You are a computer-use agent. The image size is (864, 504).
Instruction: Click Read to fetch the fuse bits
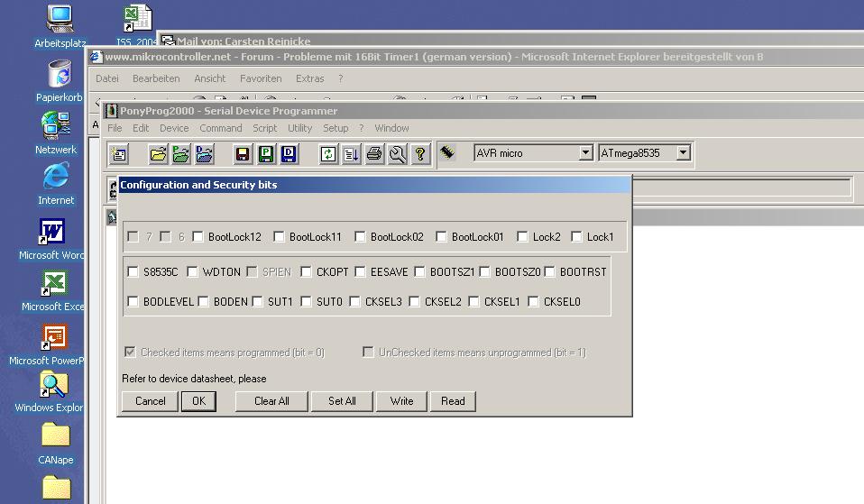click(453, 401)
